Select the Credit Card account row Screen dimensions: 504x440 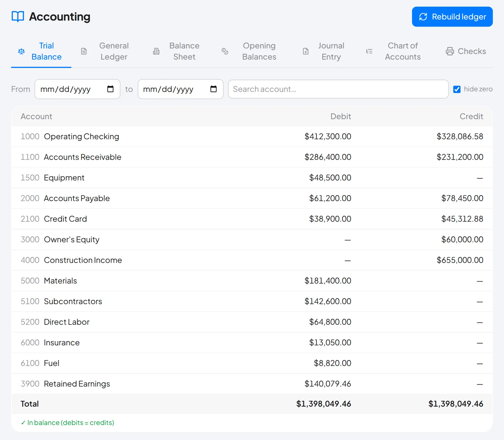(252, 219)
